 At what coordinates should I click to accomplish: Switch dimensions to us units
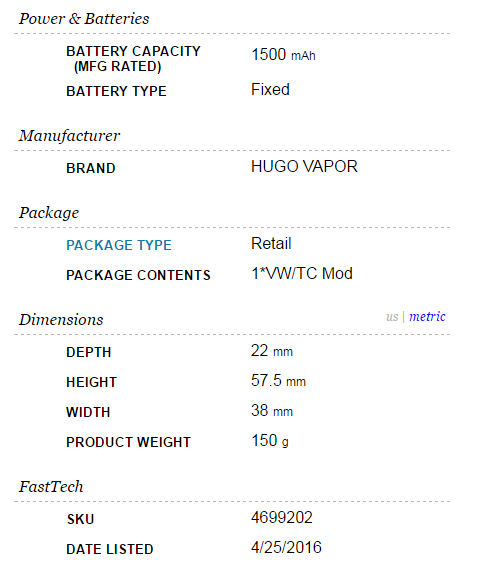point(392,317)
